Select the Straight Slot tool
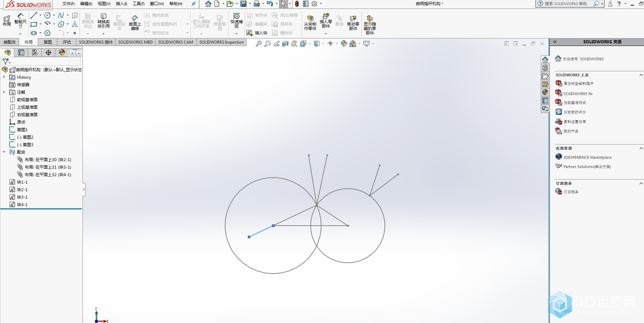 33,33
